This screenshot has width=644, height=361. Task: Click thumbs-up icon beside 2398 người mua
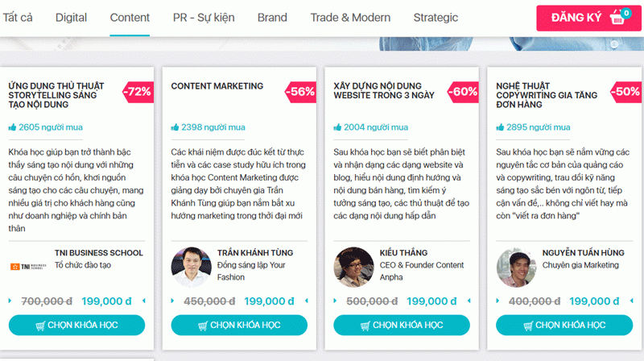[175, 127]
